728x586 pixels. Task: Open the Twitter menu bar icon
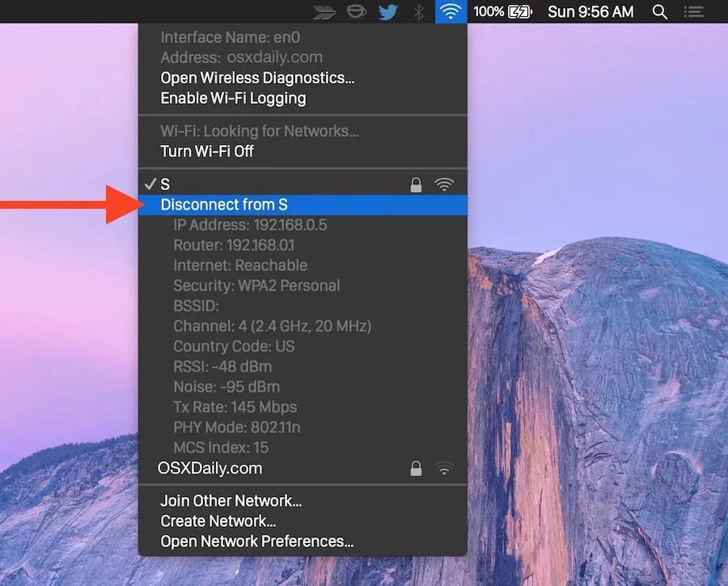click(x=387, y=11)
